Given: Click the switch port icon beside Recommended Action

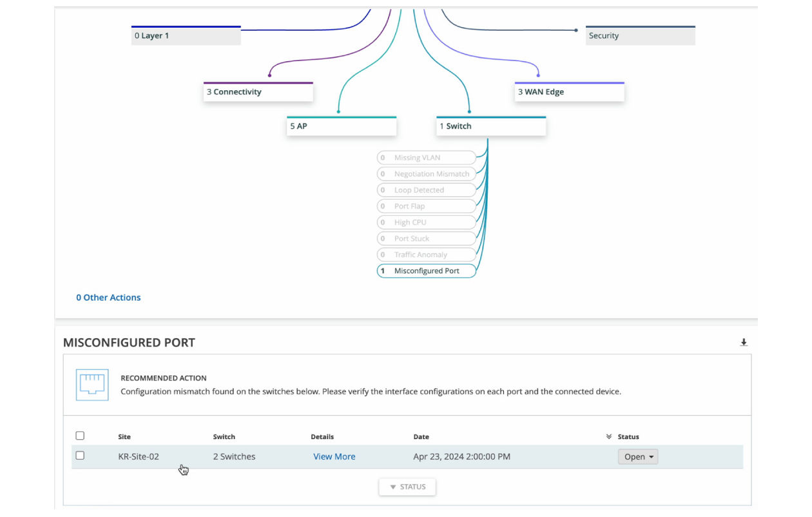Looking at the screenshot, I should [92, 385].
